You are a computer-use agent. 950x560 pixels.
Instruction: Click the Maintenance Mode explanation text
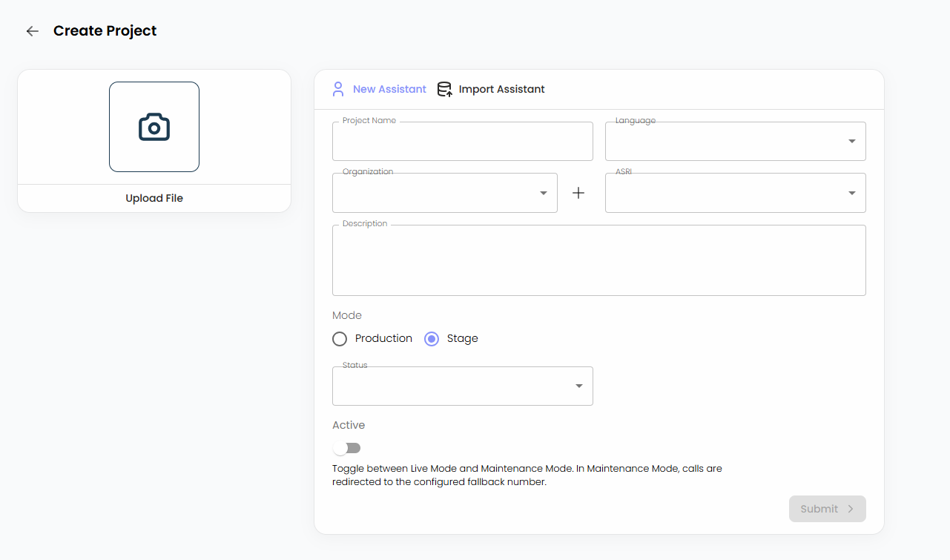point(527,475)
